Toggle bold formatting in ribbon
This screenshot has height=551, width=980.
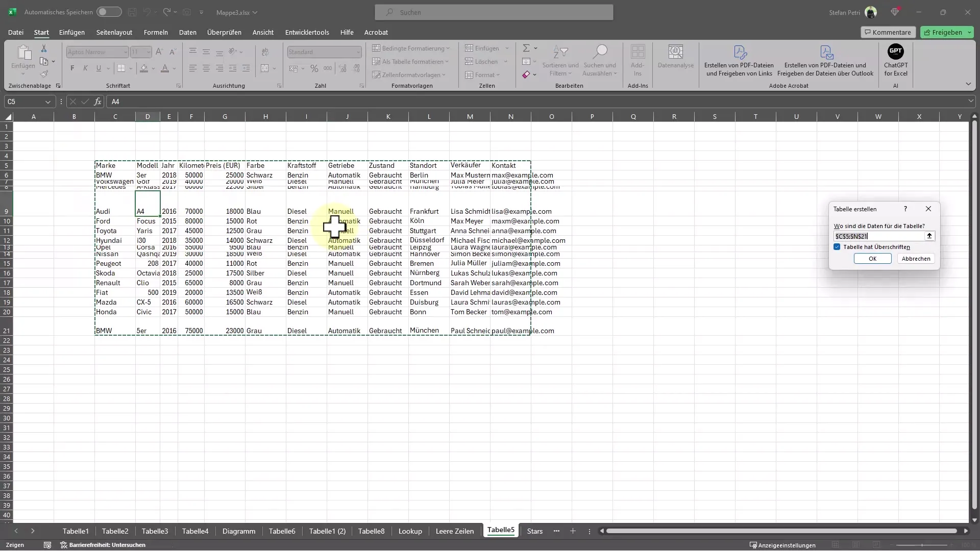tap(72, 68)
